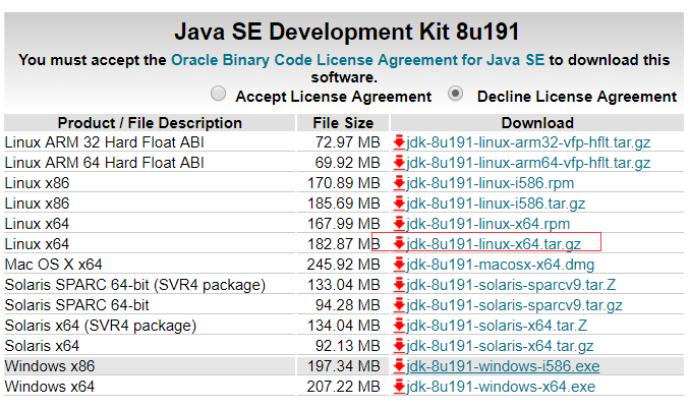Screen dimensions: 692x409
Task: Download jdk-8u191-macosx-x64.dmg file
Action: 500,264
